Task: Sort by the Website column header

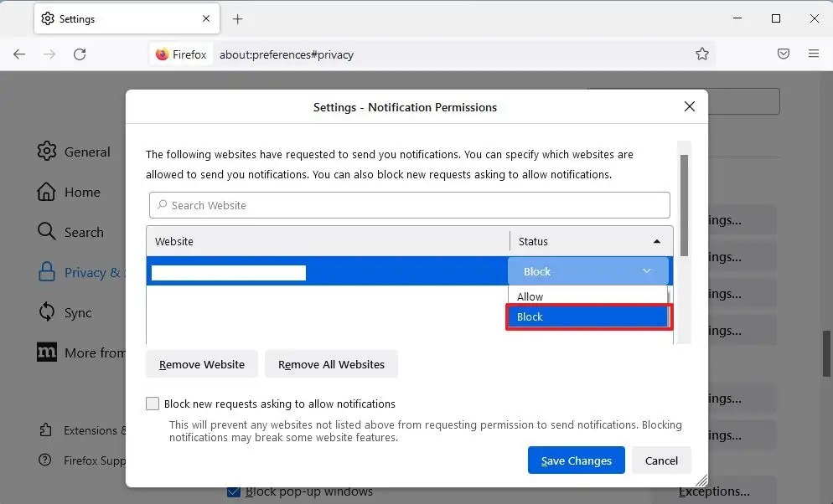Action: pos(328,241)
